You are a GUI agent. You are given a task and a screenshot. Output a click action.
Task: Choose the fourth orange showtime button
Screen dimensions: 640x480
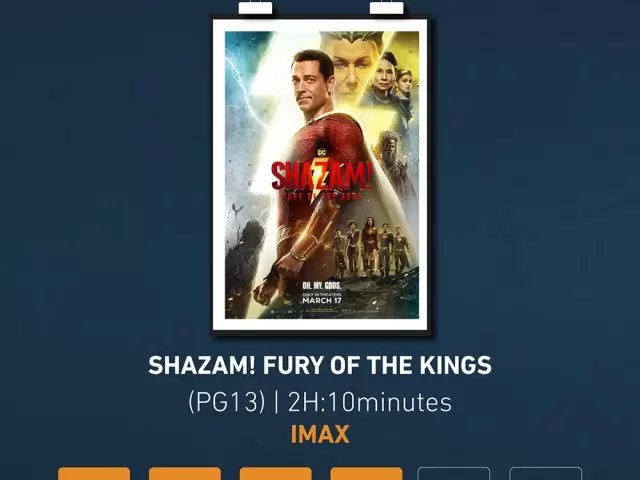(366, 474)
